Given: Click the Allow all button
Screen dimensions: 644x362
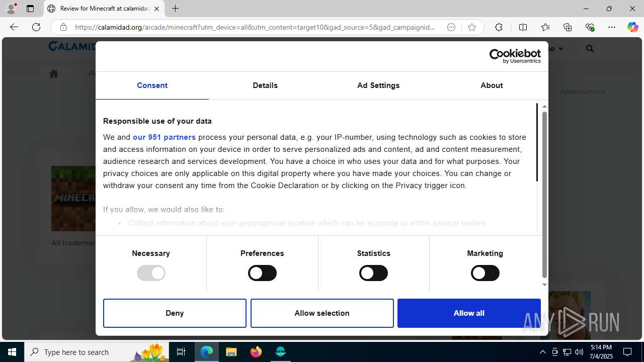Looking at the screenshot, I should click(469, 313).
